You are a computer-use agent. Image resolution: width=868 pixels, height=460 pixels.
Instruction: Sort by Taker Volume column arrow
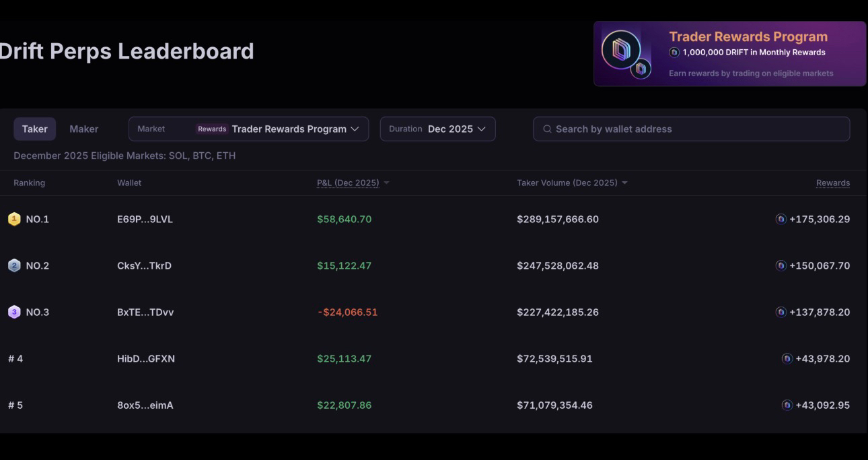[624, 183]
